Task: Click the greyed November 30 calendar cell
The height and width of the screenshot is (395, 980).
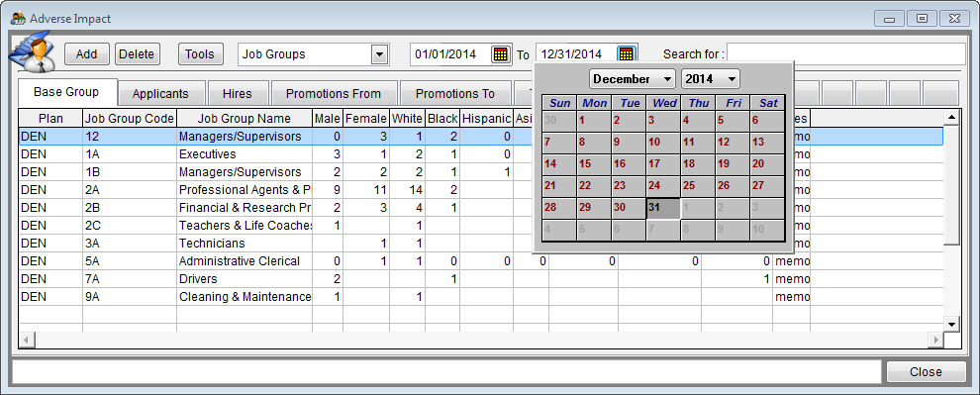Action: point(558,121)
